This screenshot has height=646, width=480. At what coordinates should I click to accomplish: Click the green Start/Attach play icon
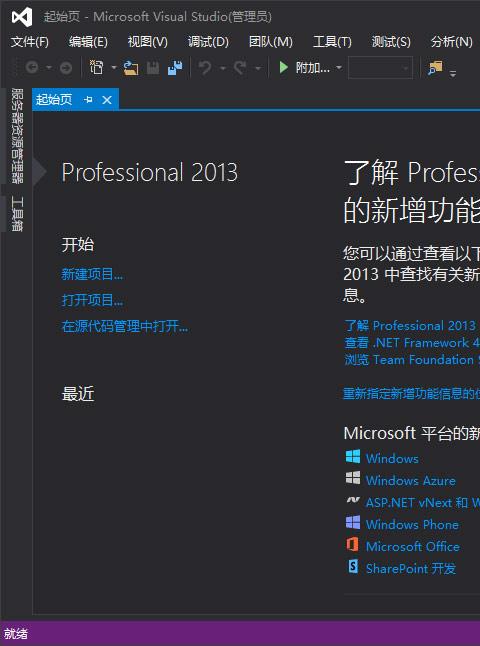283,68
